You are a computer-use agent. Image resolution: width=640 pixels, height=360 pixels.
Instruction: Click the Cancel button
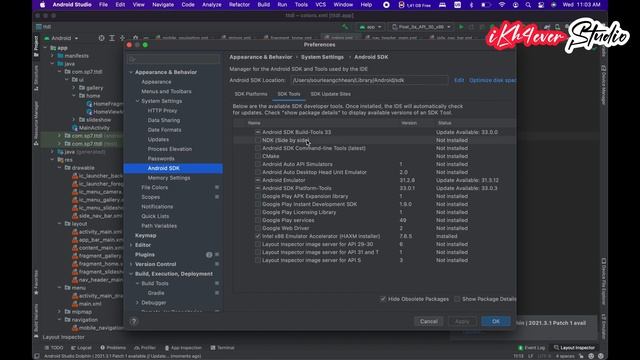(429, 322)
